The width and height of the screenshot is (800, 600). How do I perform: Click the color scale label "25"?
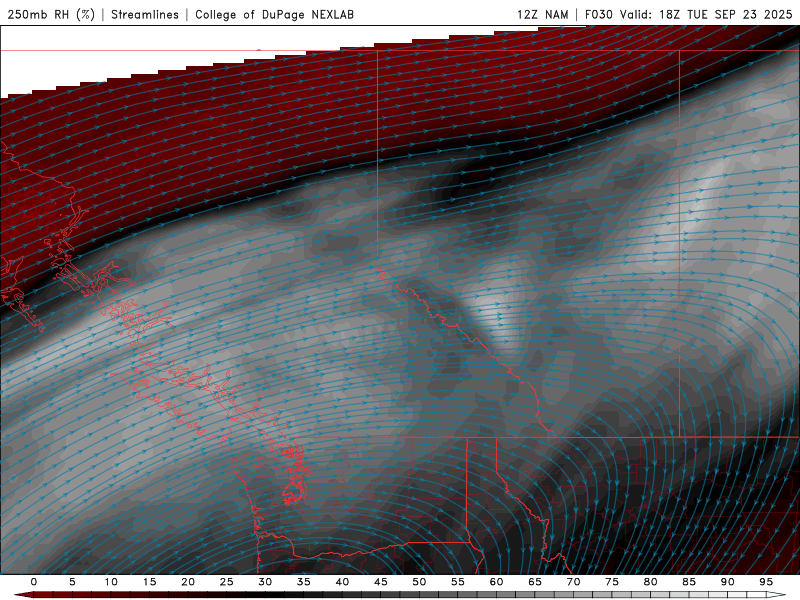[227, 582]
